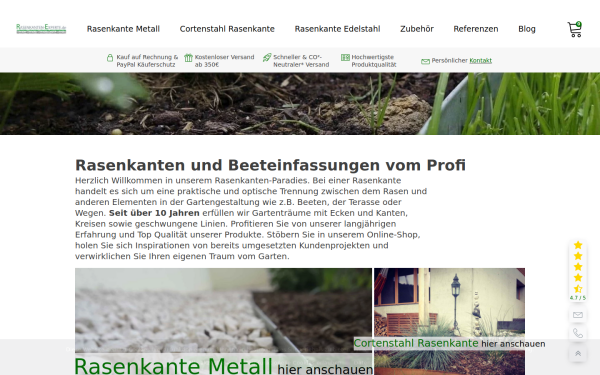Click the quality icon beside Hochwertigste Produktqualität
This screenshot has height=375, width=600.
tap(345, 57)
